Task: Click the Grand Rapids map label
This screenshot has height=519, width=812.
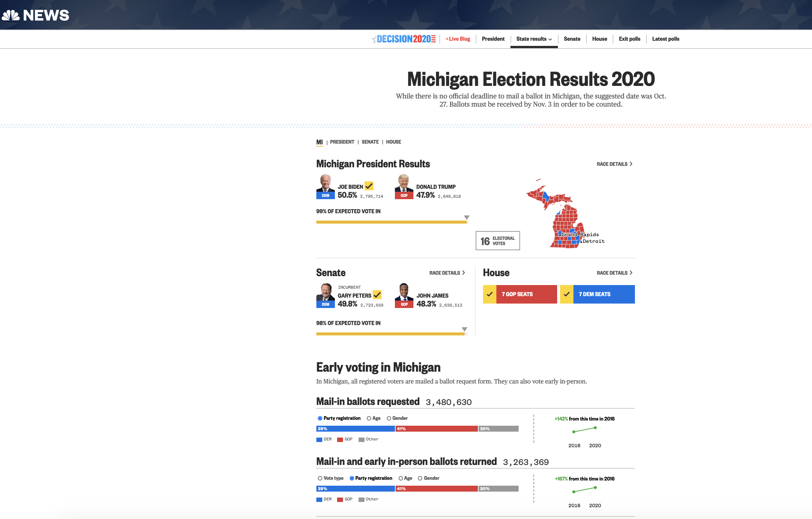Action: point(580,235)
